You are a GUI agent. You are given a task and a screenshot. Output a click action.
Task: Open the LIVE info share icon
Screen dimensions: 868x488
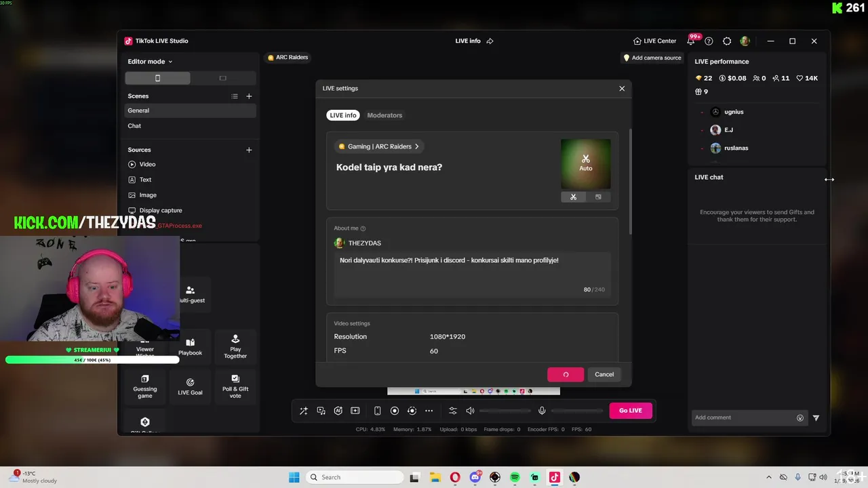(490, 41)
